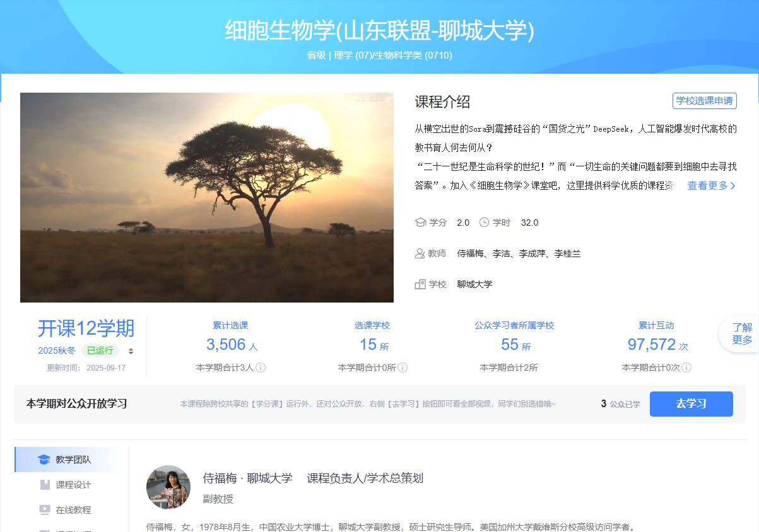Play the course preview video thumbnail
Screen dimensions: 759x532
[x=207, y=197]
